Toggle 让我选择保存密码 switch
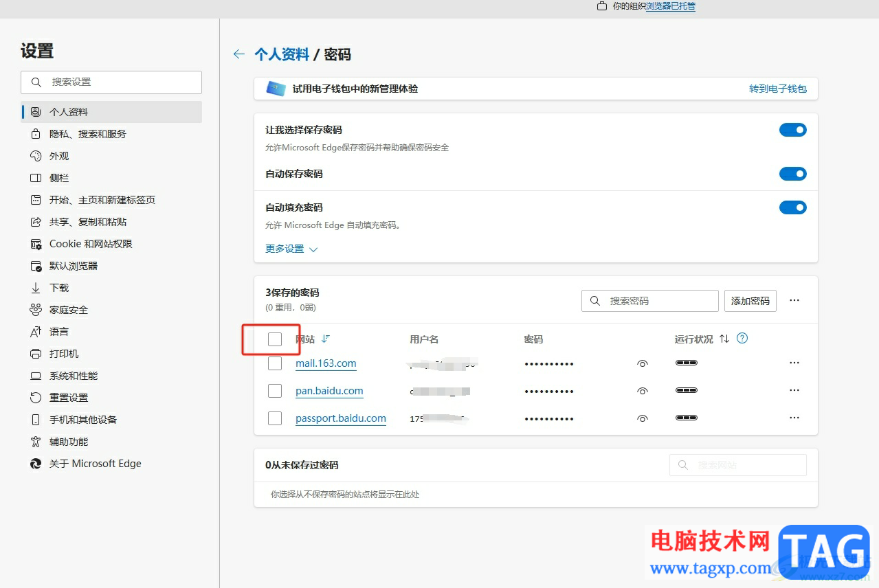The width and height of the screenshot is (879, 588). [793, 130]
